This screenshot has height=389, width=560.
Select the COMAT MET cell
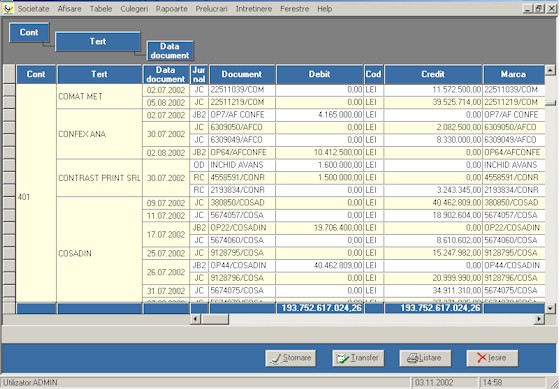(x=99, y=96)
